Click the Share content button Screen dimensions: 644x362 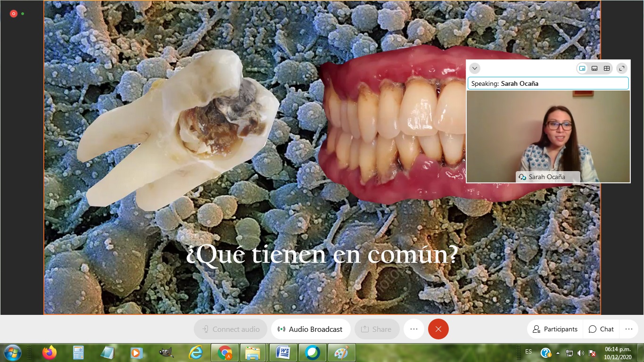(x=377, y=329)
